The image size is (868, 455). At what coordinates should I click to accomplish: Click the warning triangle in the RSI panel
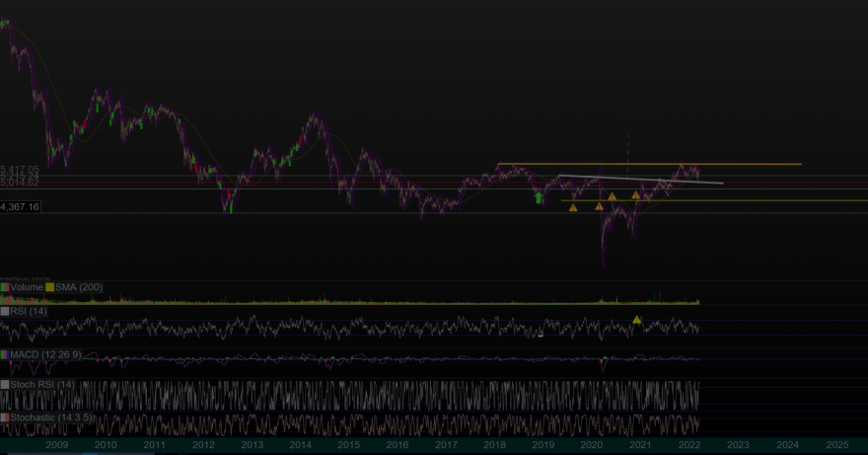point(636,320)
